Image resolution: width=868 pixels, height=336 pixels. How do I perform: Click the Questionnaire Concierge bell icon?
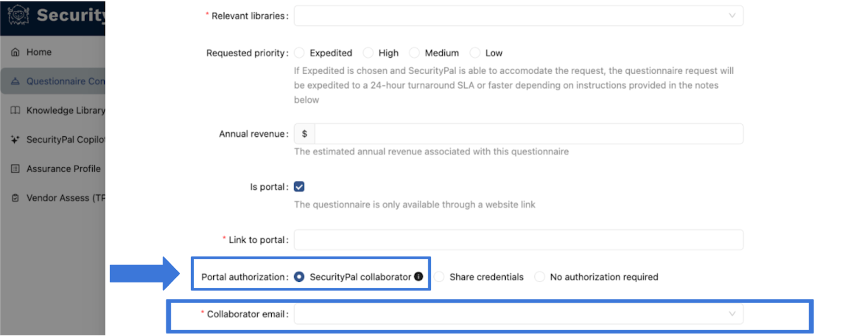[x=15, y=81]
